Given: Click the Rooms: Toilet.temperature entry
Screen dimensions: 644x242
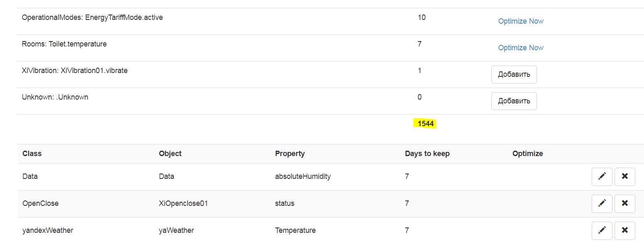Looking at the screenshot, I should click(x=64, y=44).
